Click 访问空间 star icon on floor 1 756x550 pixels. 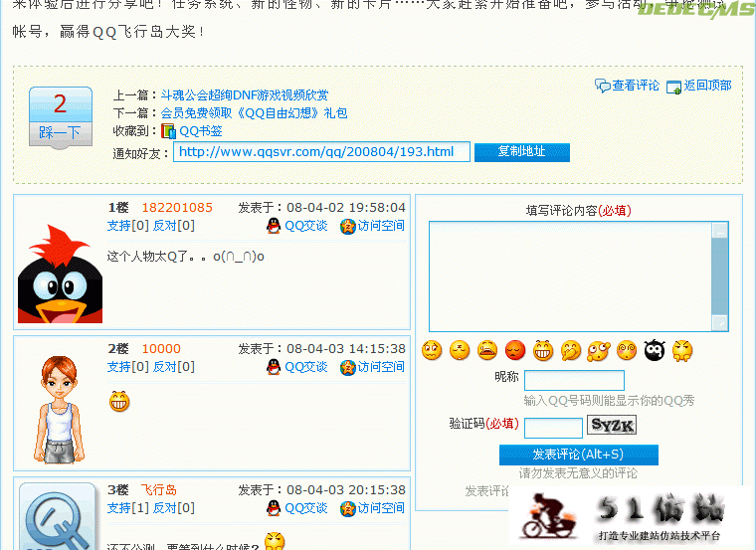pos(347,226)
